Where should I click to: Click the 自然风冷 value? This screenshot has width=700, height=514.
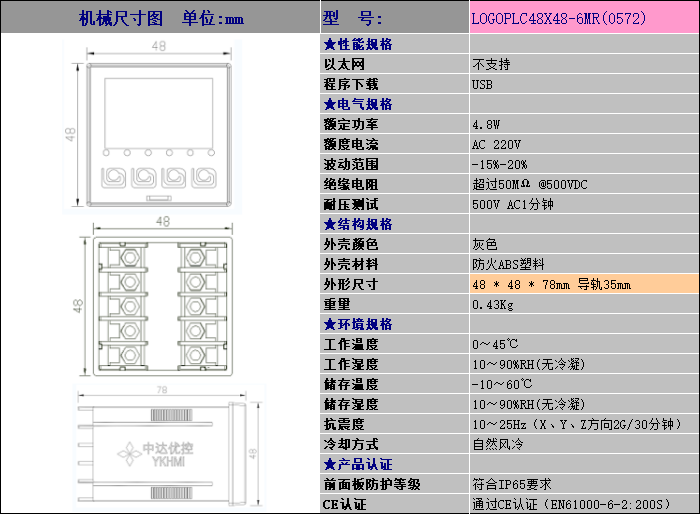(x=498, y=444)
